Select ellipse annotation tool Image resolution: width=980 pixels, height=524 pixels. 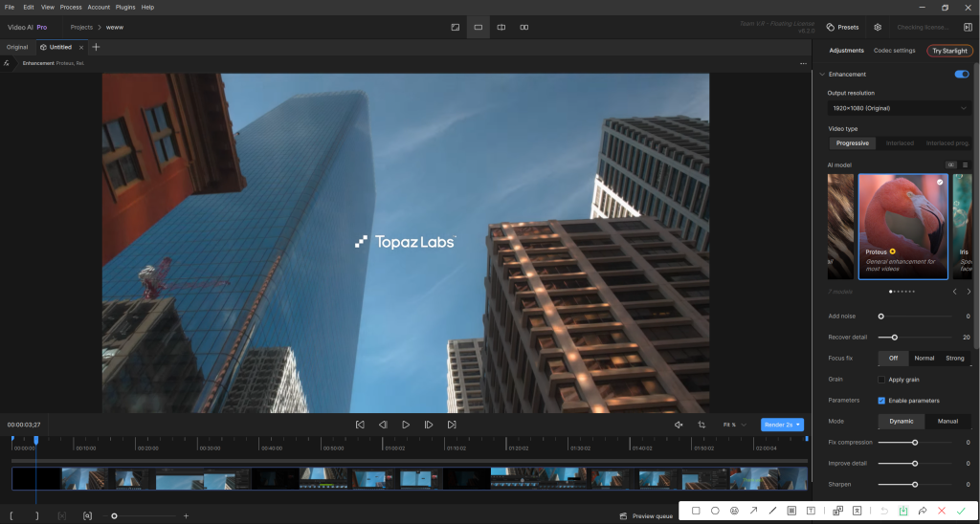tap(715, 511)
